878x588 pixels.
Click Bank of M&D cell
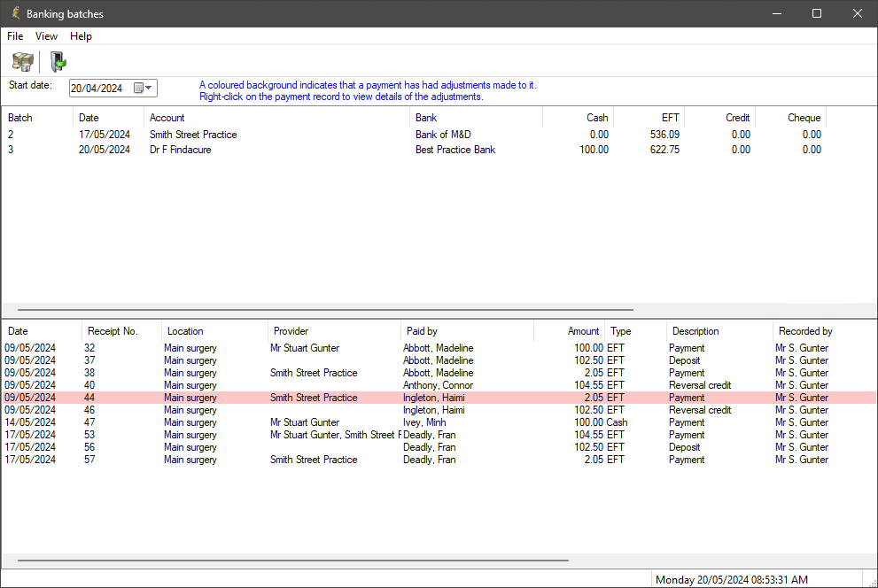[x=443, y=135]
